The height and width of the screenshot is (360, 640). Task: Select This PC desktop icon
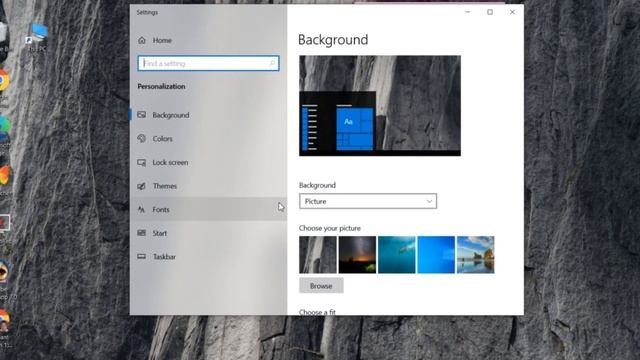[x=37, y=38]
